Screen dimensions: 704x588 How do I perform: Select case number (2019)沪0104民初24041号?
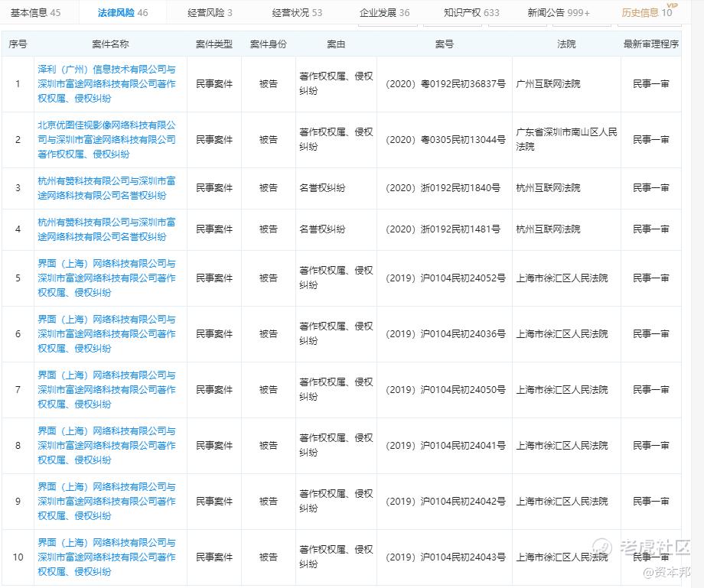pyautogui.click(x=445, y=445)
